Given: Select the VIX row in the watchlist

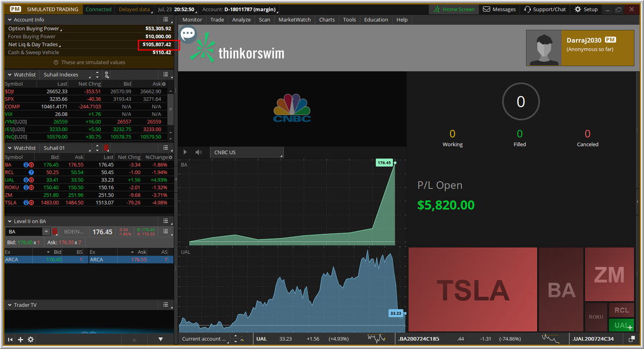Looking at the screenshot, I should (86, 114).
